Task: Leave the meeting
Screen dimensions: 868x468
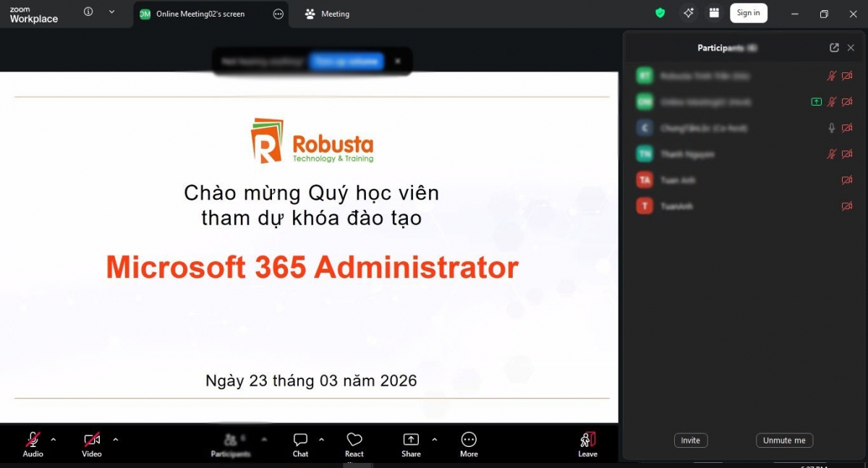Action: (587, 444)
